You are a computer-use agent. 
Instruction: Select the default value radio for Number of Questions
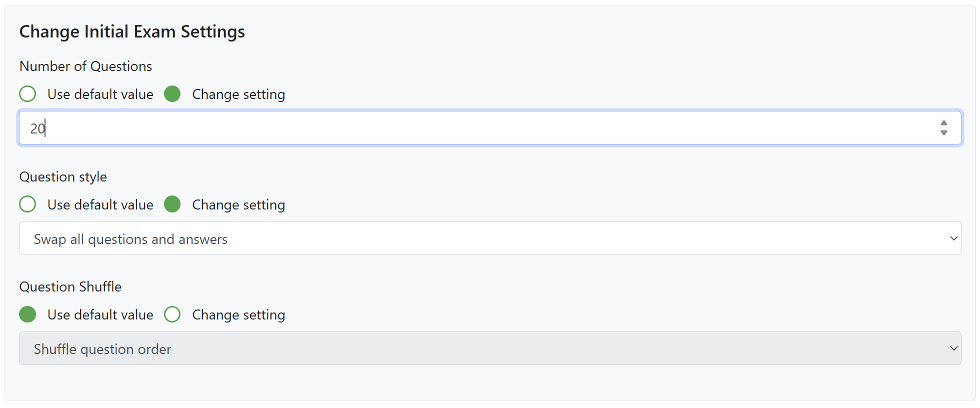coord(27,94)
